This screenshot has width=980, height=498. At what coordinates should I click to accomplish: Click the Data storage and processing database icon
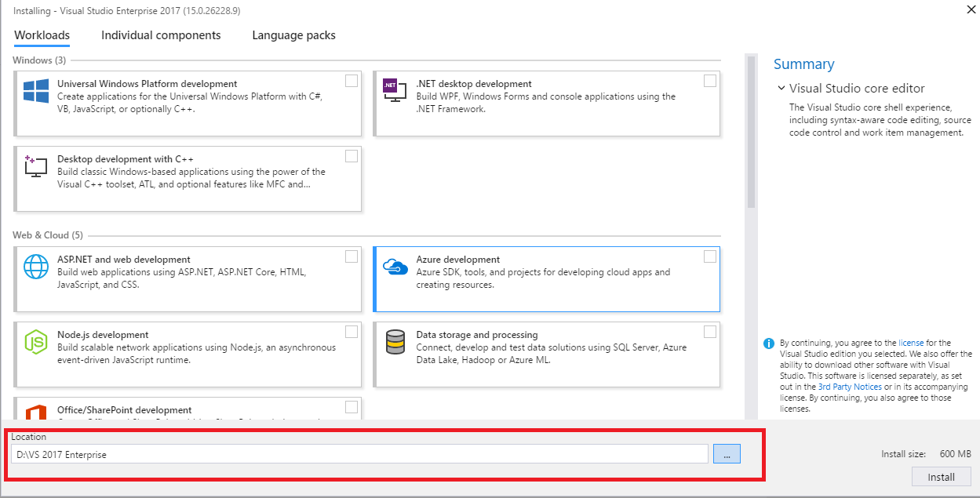[394, 342]
